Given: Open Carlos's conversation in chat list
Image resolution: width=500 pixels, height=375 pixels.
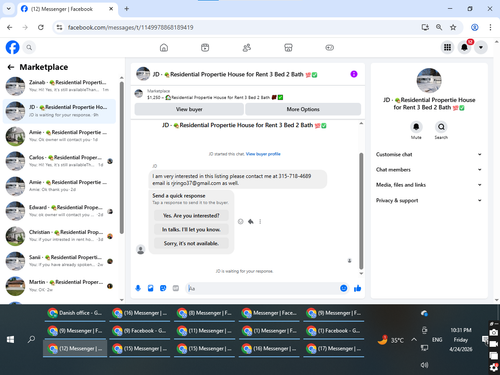Looking at the screenshot, I should (x=59, y=161).
